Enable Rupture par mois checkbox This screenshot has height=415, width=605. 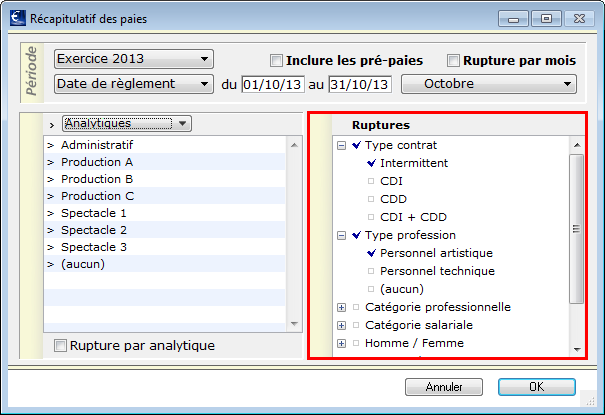click(453, 61)
